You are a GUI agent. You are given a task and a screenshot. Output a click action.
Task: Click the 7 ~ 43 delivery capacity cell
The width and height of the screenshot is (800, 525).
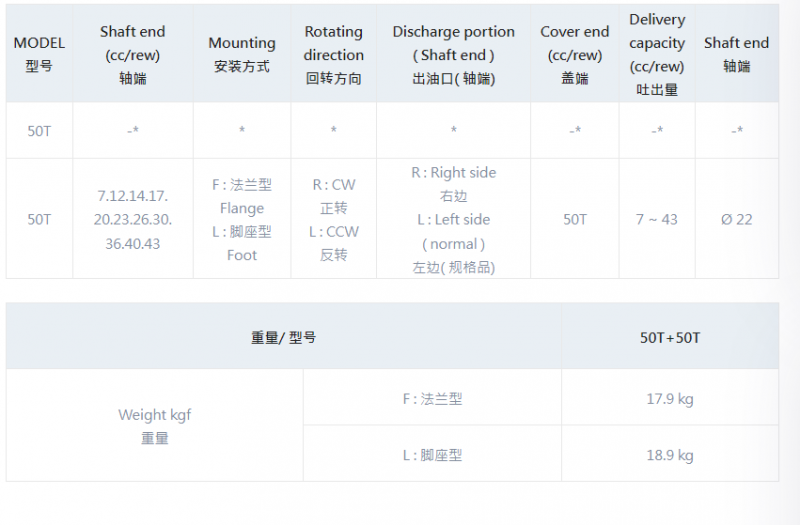657,219
